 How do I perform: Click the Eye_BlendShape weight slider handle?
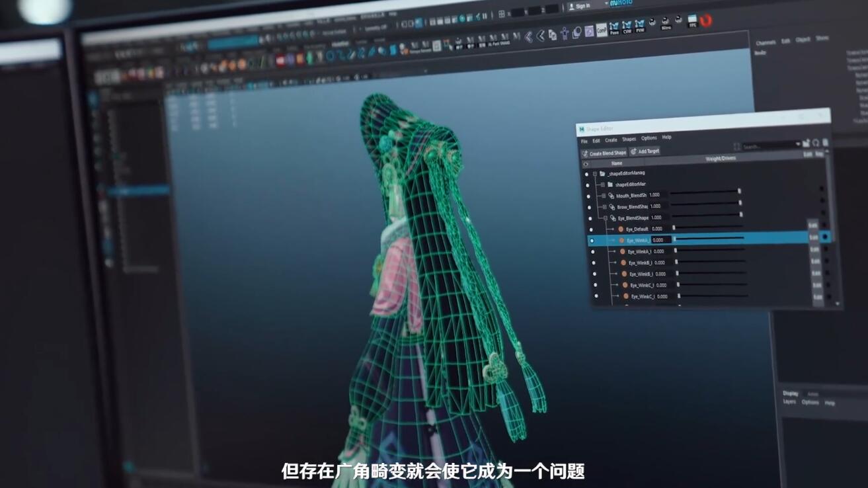click(740, 214)
